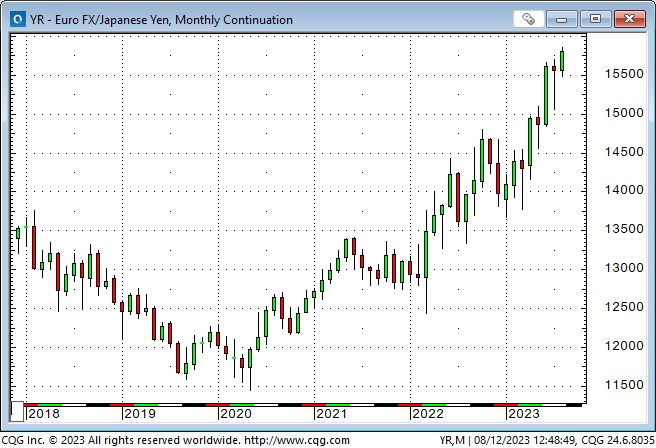Click the latest green candlestick at the chart top

point(562,61)
